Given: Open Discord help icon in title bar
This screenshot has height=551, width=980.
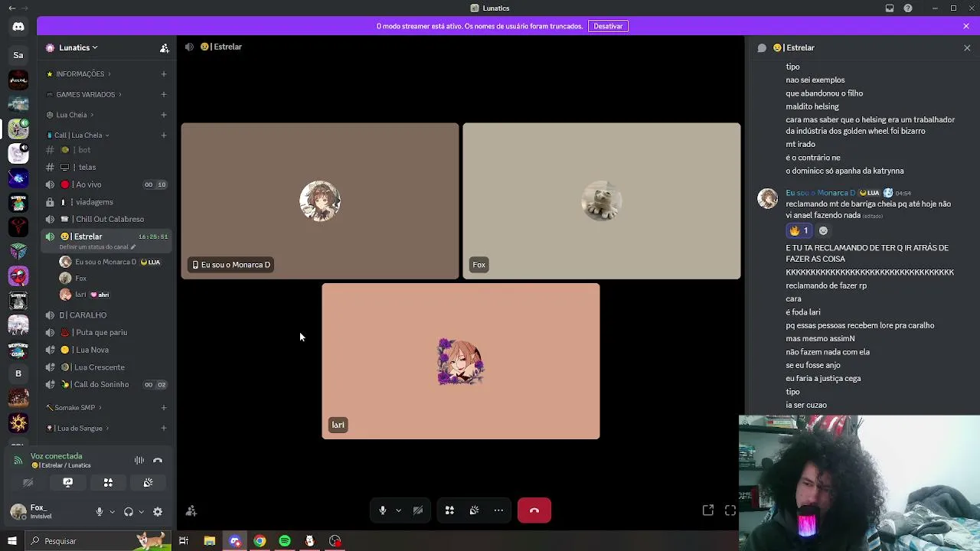Looking at the screenshot, I should point(908,8).
